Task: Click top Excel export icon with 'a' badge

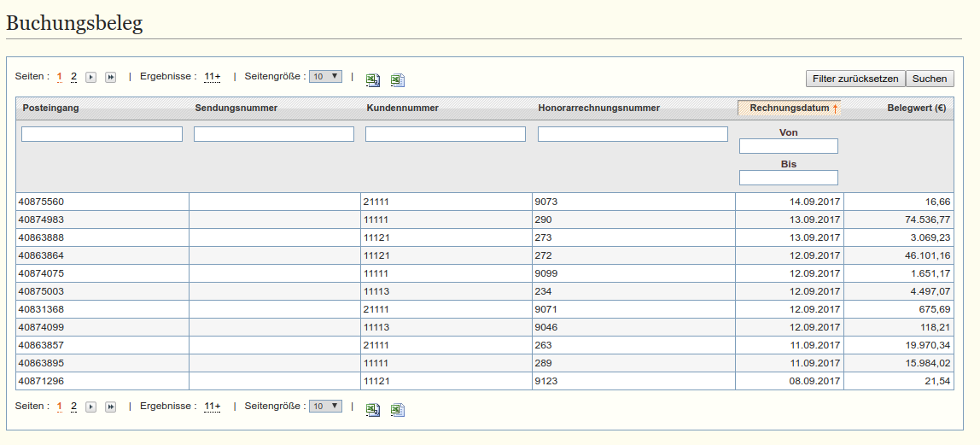Action: 372,79
